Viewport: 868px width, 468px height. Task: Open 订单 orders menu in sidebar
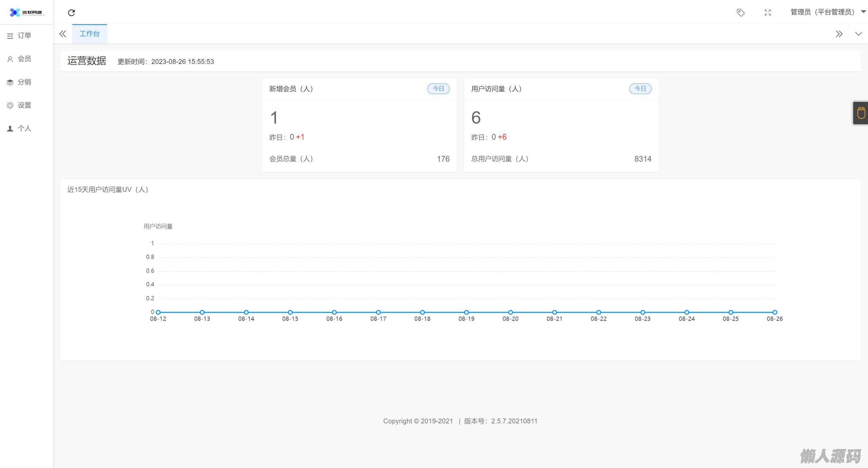pyautogui.click(x=24, y=36)
